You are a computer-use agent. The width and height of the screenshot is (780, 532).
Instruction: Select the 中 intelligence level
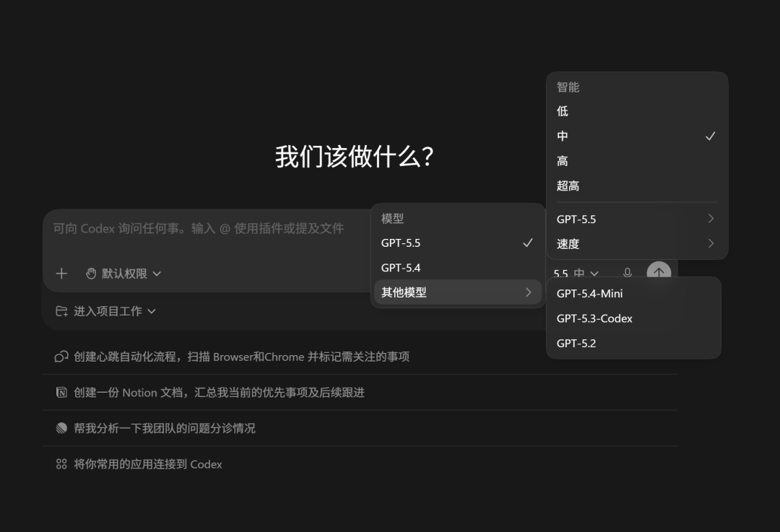click(637, 136)
